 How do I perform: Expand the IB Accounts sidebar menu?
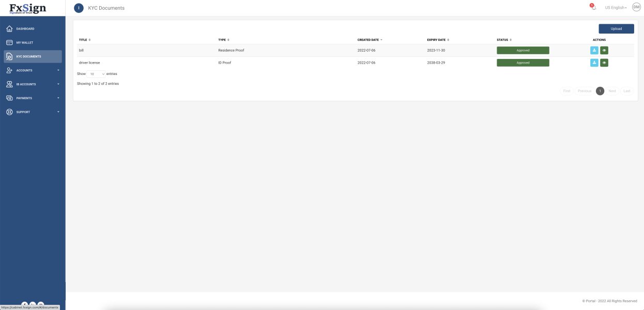(33, 84)
